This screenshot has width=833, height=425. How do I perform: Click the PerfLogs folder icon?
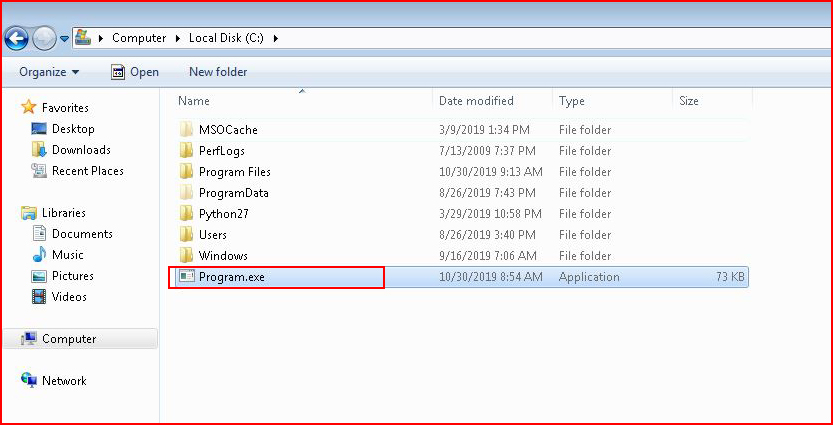click(186, 150)
